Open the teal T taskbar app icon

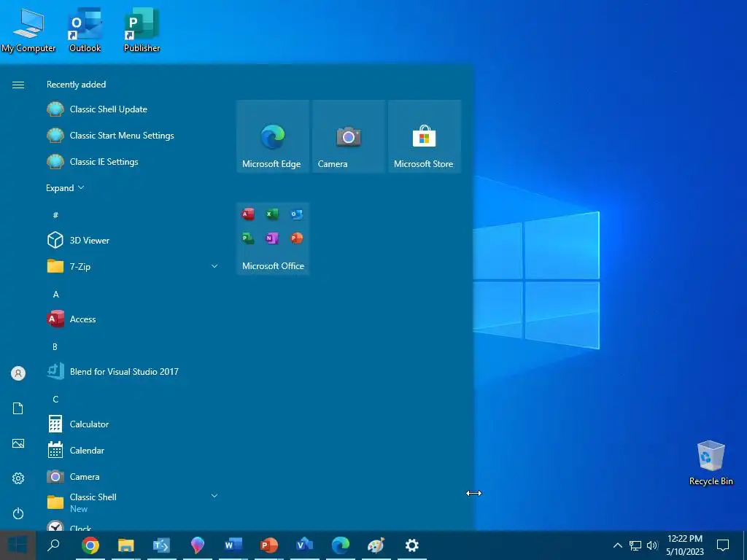click(161, 545)
